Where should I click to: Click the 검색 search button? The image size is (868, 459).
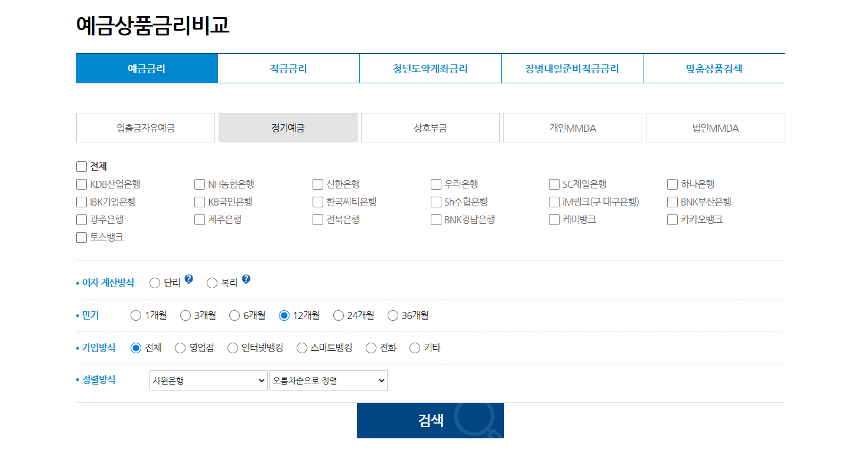[x=431, y=421]
